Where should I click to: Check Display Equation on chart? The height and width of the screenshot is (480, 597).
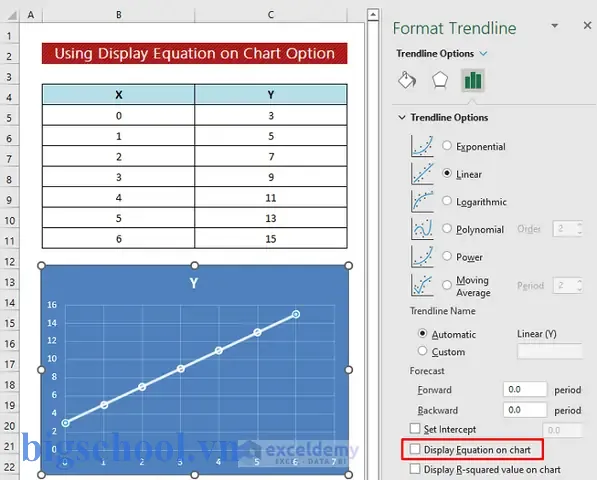point(415,449)
